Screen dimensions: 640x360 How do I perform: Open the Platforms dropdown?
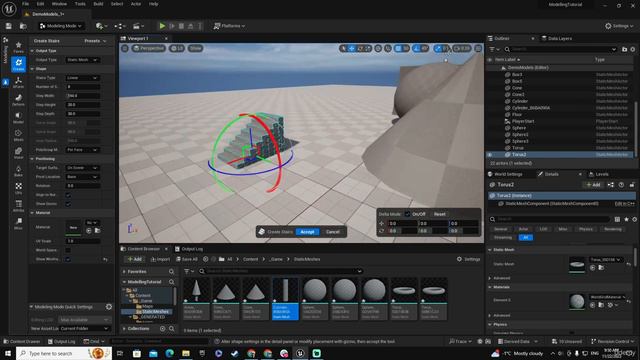point(229,26)
